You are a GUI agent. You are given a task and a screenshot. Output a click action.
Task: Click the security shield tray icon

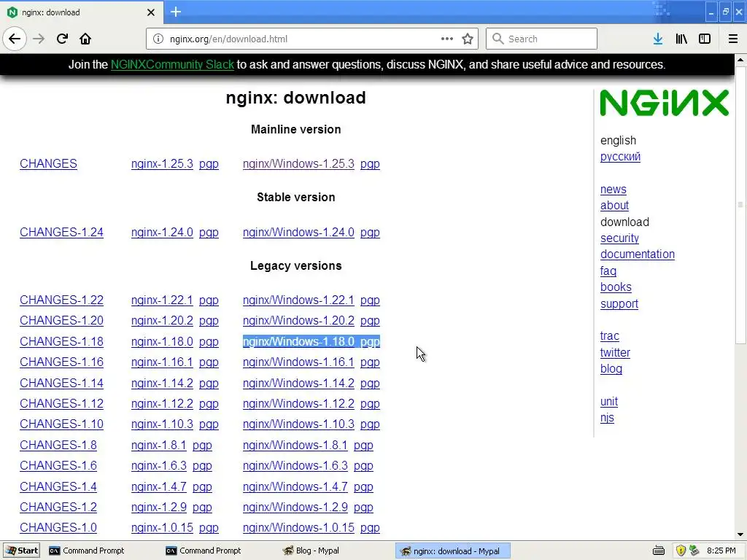pos(681,551)
